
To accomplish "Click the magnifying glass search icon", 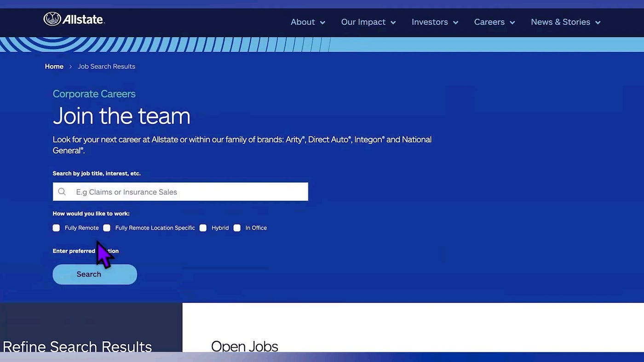I will point(62,192).
